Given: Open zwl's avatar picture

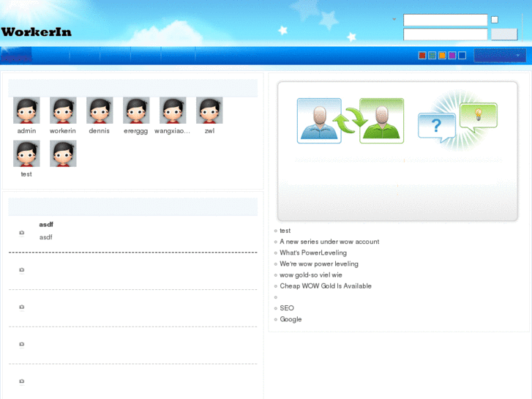Looking at the screenshot, I should pyautogui.click(x=209, y=111).
